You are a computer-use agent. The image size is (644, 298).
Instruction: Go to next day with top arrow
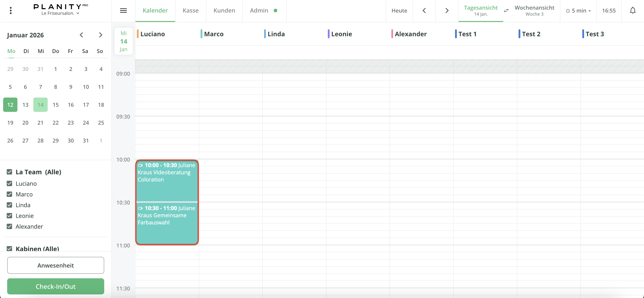(447, 11)
